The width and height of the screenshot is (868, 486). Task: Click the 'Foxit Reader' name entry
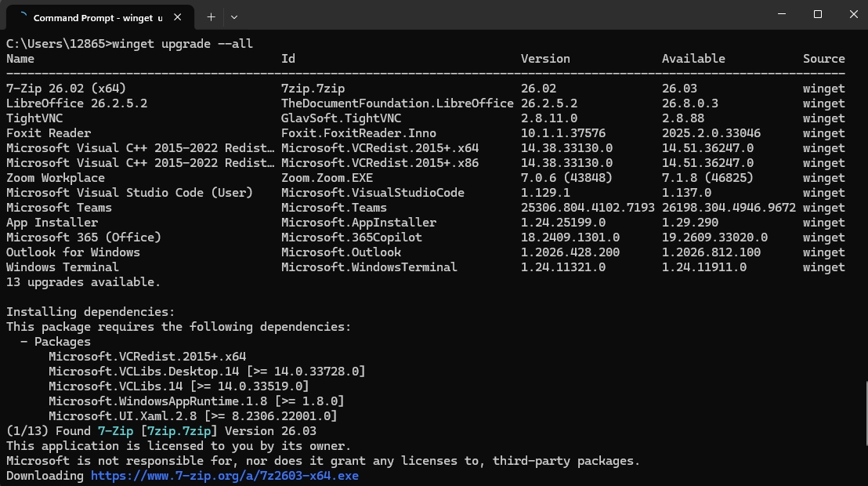point(49,133)
